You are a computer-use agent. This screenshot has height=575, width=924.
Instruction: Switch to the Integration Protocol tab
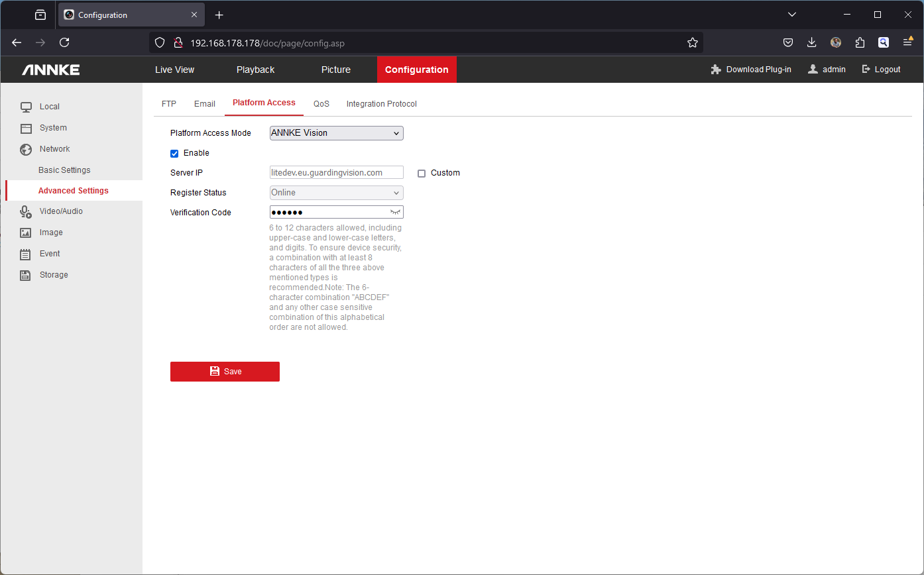point(381,104)
